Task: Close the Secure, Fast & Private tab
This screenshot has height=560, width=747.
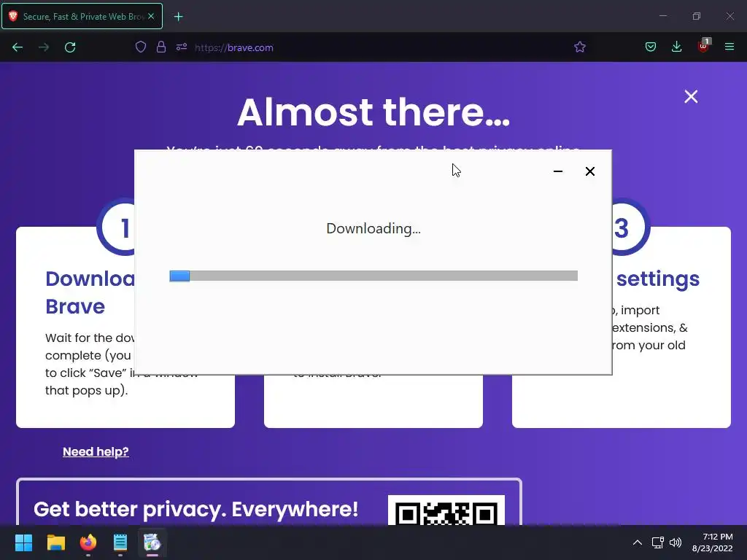Action: tap(151, 16)
